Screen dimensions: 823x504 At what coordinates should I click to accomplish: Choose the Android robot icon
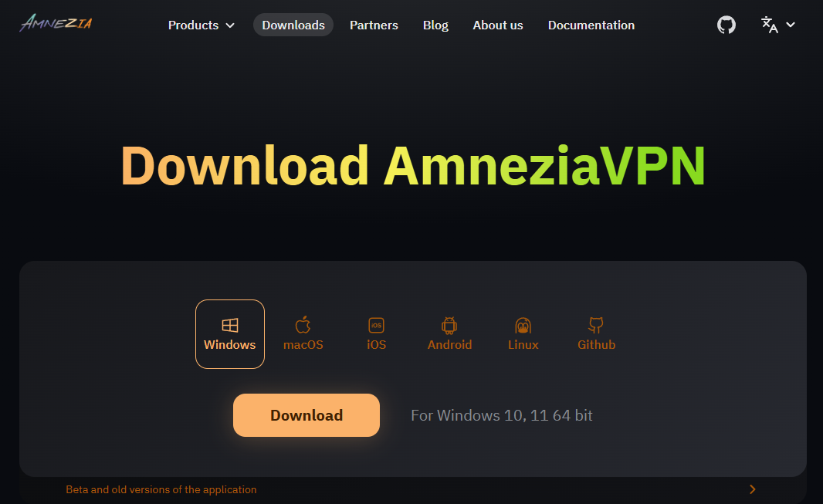449,325
